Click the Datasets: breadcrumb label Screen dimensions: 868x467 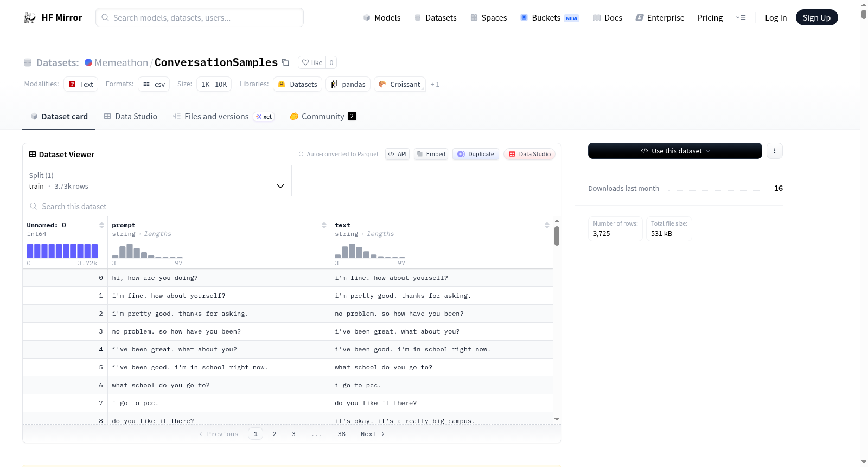tap(58, 62)
